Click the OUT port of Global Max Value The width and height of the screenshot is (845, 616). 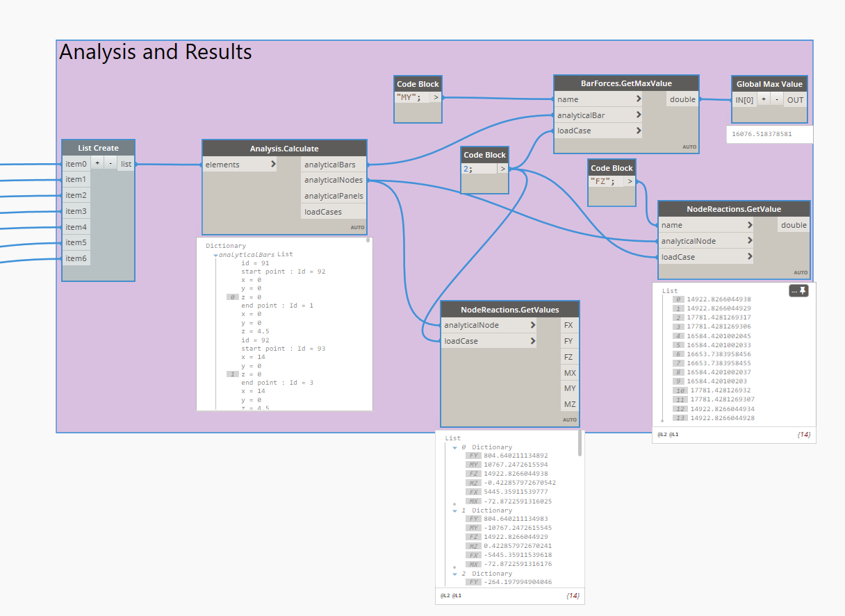795,99
